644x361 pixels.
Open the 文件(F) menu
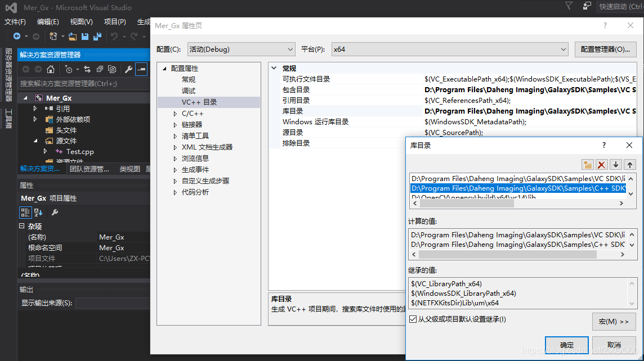click(x=15, y=22)
